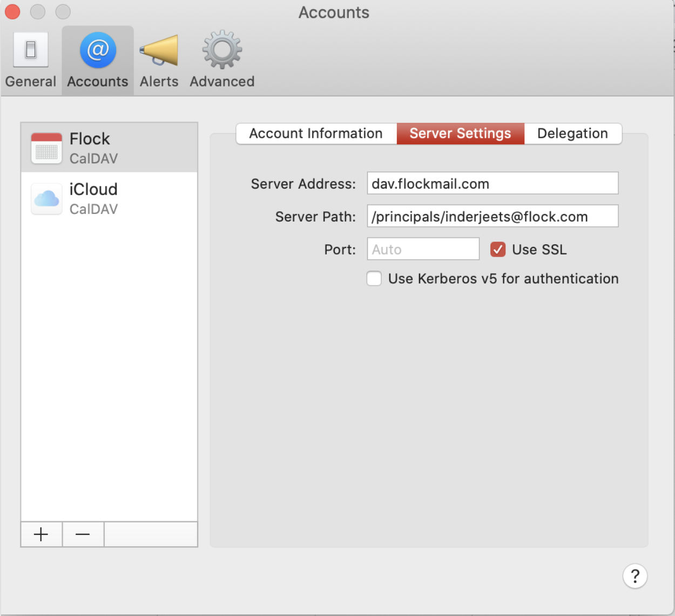Select the Flock account entry
Screen dimensions: 675x616
point(108,147)
